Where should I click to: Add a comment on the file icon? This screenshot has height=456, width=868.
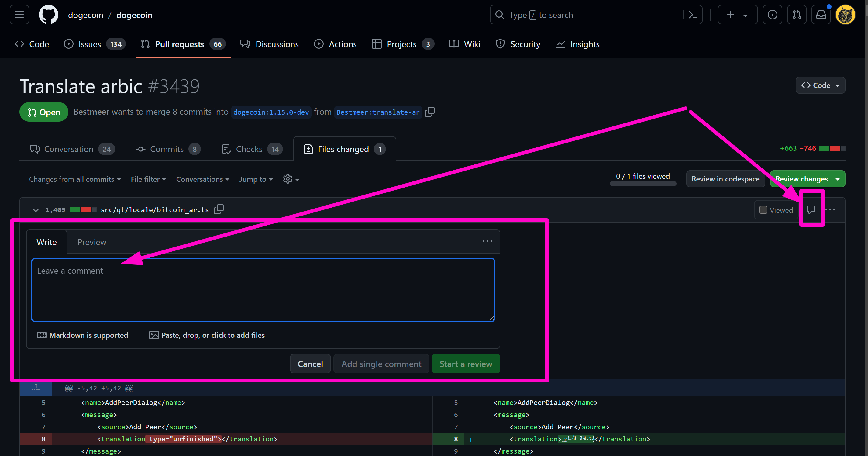(811, 210)
